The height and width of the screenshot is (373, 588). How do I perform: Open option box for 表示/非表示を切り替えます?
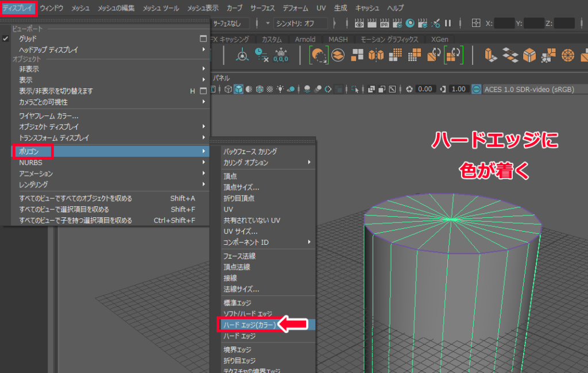[203, 91]
